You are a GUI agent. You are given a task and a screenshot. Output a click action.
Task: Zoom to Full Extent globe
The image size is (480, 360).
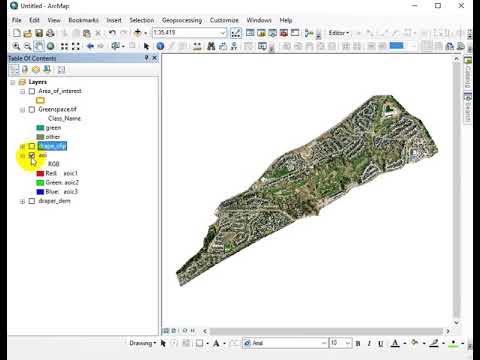click(51, 46)
